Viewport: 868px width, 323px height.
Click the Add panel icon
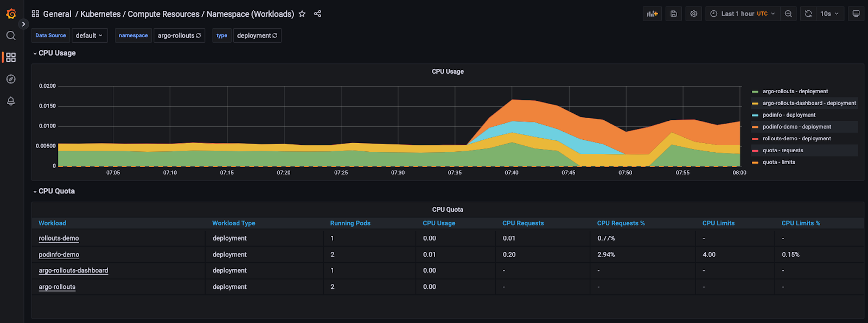(x=652, y=14)
